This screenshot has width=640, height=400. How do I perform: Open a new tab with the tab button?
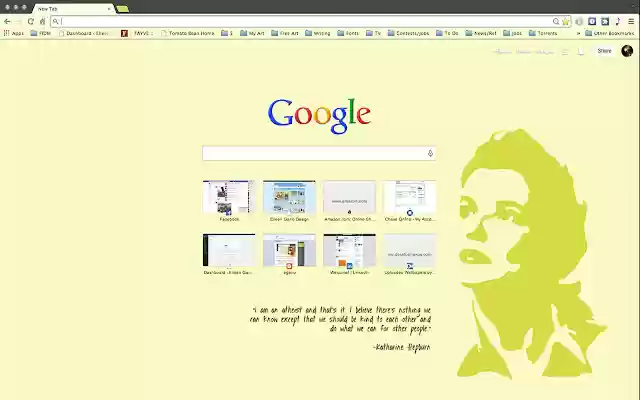(x=122, y=8)
